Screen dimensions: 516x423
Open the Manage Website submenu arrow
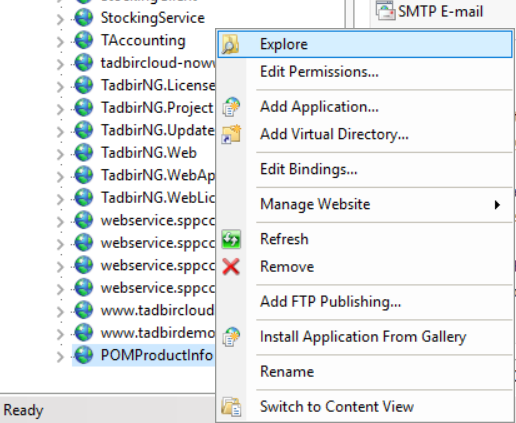[x=497, y=205]
